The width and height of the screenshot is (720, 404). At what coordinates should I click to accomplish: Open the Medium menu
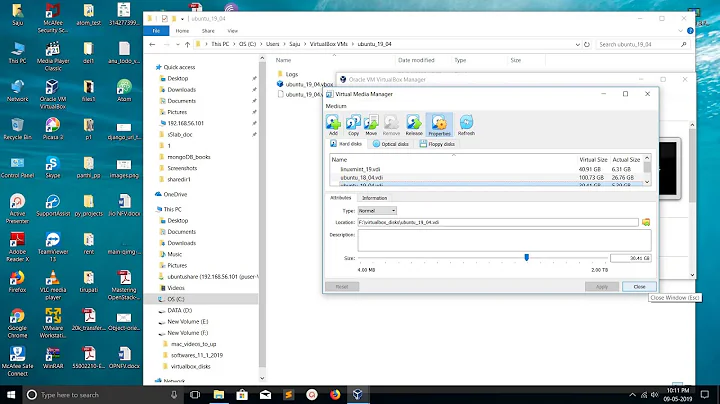336,106
